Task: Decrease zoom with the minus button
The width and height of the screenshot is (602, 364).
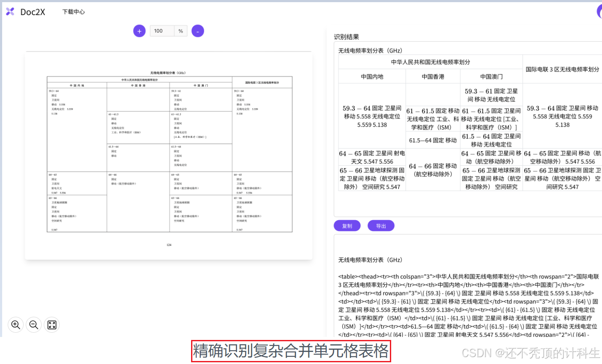Action: click(x=198, y=31)
